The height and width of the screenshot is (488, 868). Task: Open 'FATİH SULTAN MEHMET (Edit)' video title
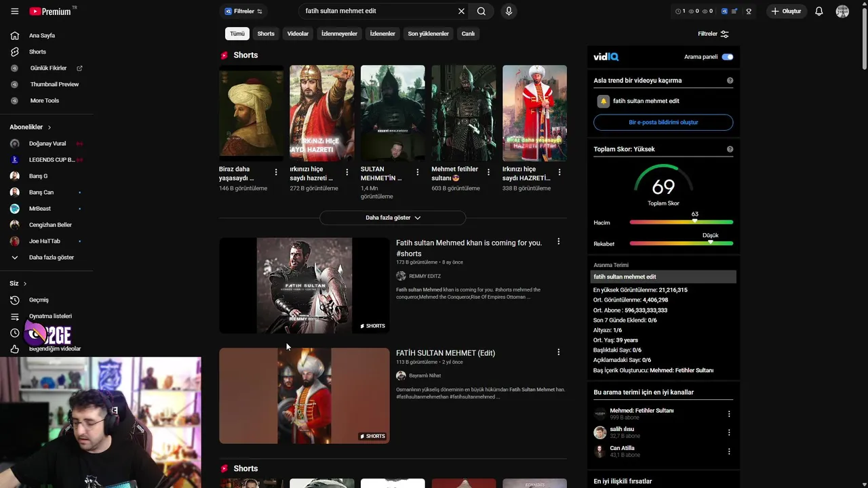pos(446,353)
